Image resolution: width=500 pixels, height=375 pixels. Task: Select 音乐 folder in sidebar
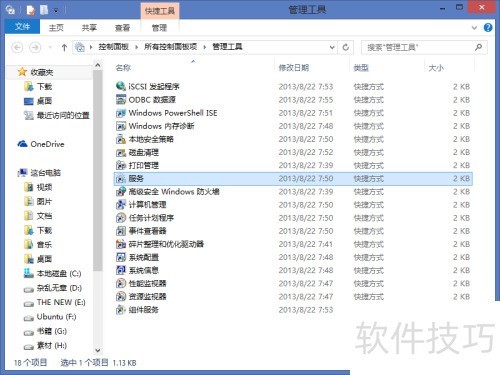[x=44, y=244]
